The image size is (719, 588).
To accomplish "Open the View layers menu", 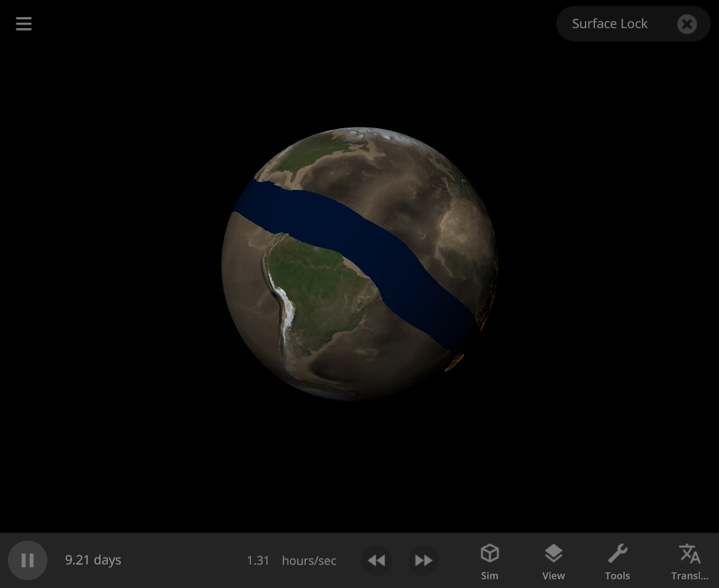I will coord(553,561).
